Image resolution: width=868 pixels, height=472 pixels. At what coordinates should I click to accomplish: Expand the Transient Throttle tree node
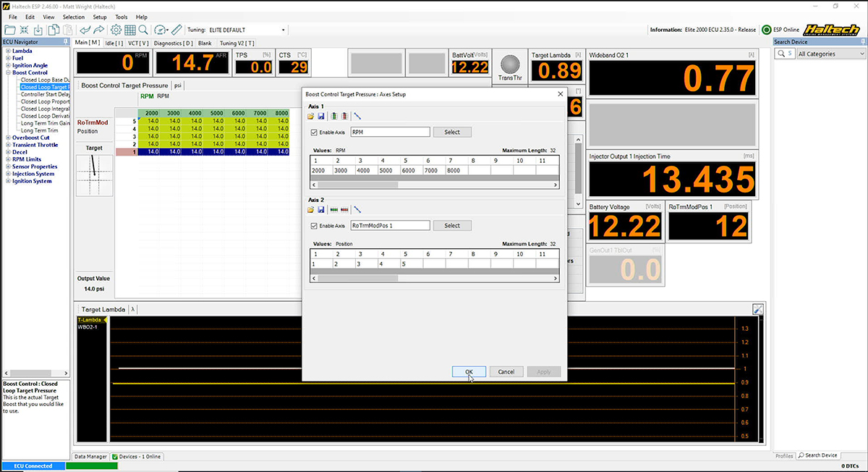coord(8,145)
